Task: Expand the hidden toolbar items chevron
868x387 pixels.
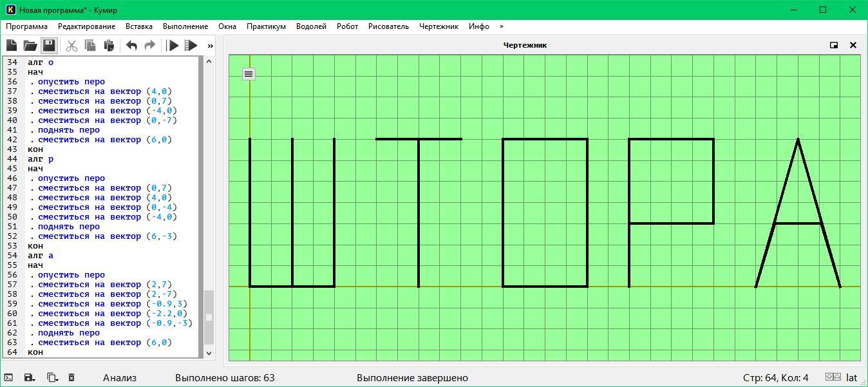Action: [x=210, y=46]
